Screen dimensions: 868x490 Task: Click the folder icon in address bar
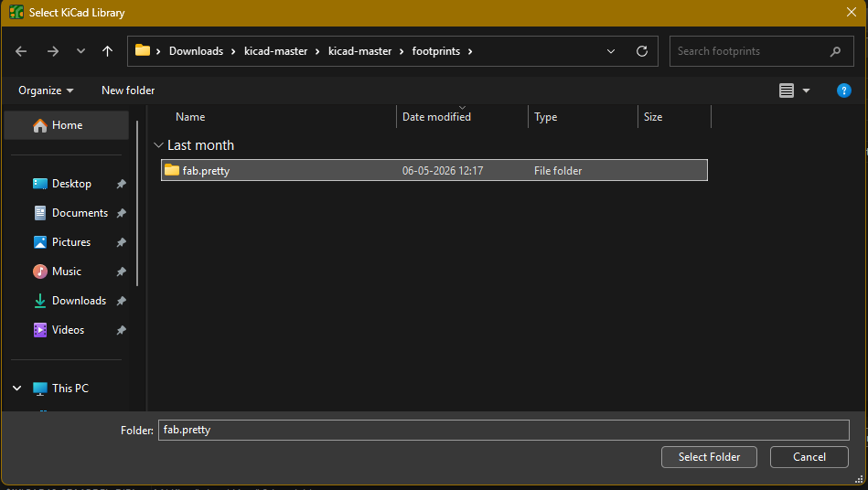(143, 50)
